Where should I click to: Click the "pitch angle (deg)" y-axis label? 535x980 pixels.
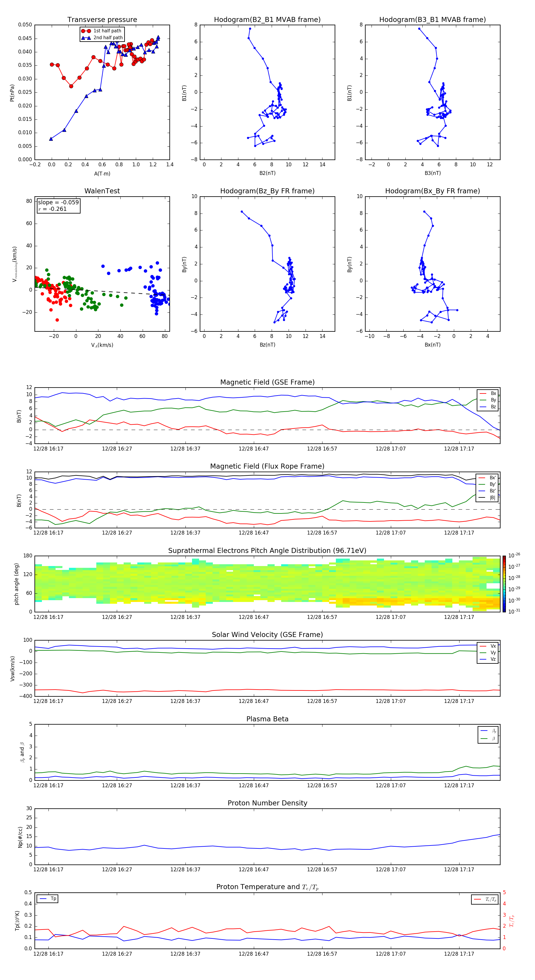16,584
